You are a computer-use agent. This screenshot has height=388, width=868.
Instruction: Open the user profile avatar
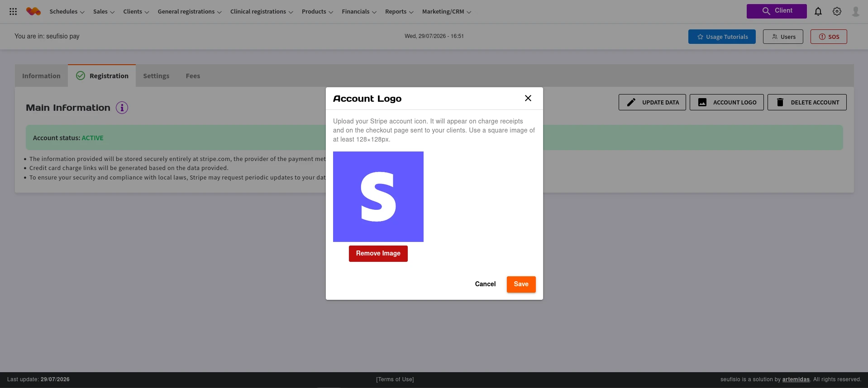pyautogui.click(x=856, y=12)
